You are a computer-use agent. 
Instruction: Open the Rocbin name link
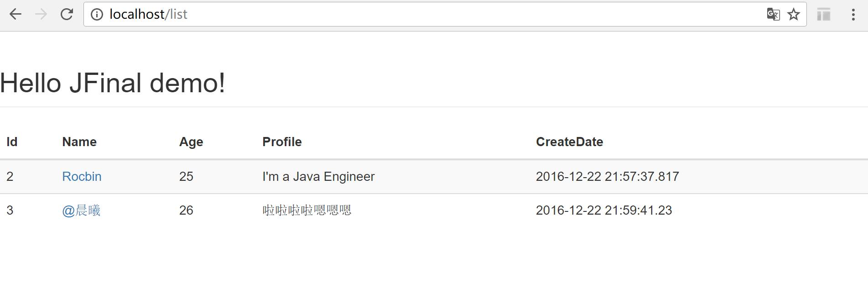tap(82, 176)
